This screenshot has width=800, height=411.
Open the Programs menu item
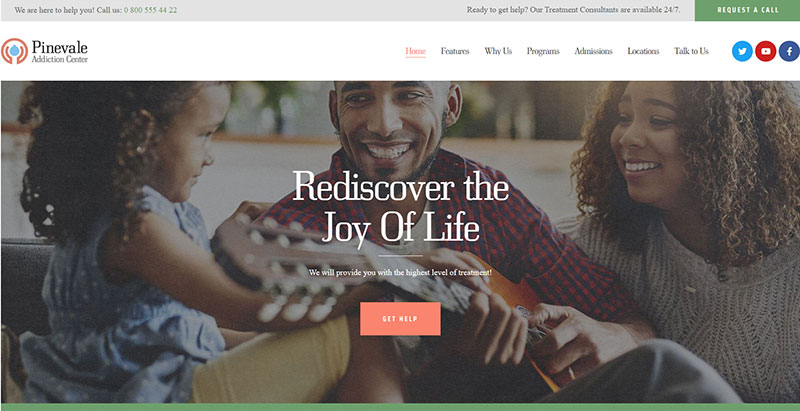click(543, 51)
